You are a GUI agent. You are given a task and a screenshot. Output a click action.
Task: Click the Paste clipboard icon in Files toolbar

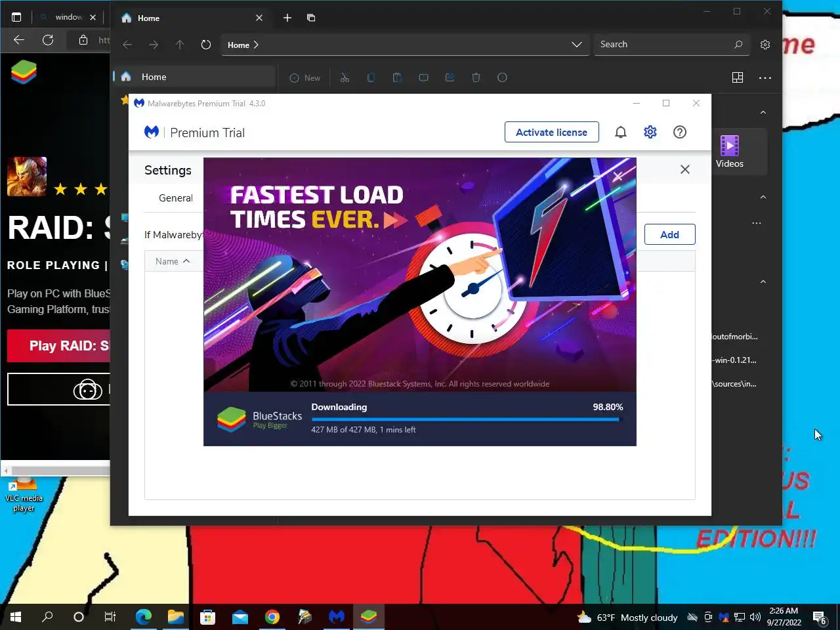[397, 77]
